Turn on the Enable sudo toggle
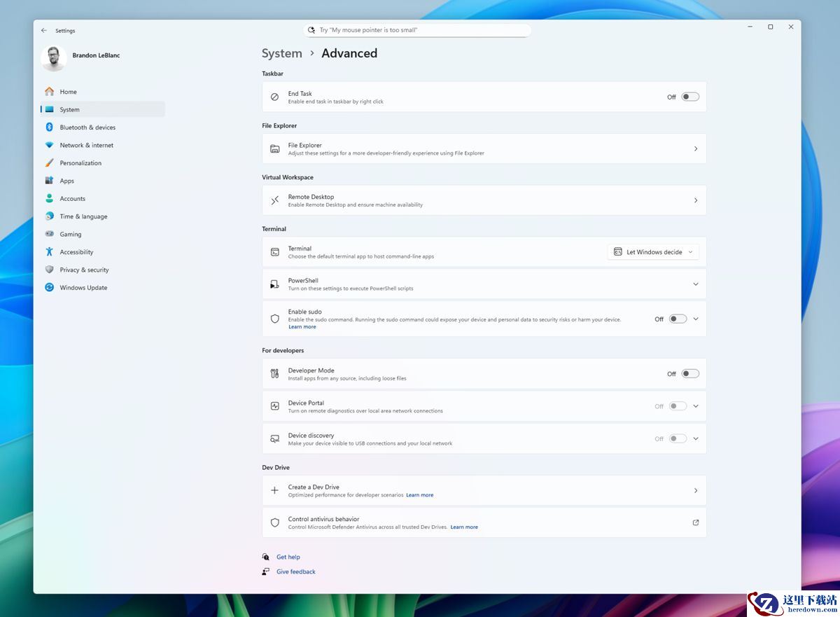The width and height of the screenshot is (840, 617). [x=677, y=319]
